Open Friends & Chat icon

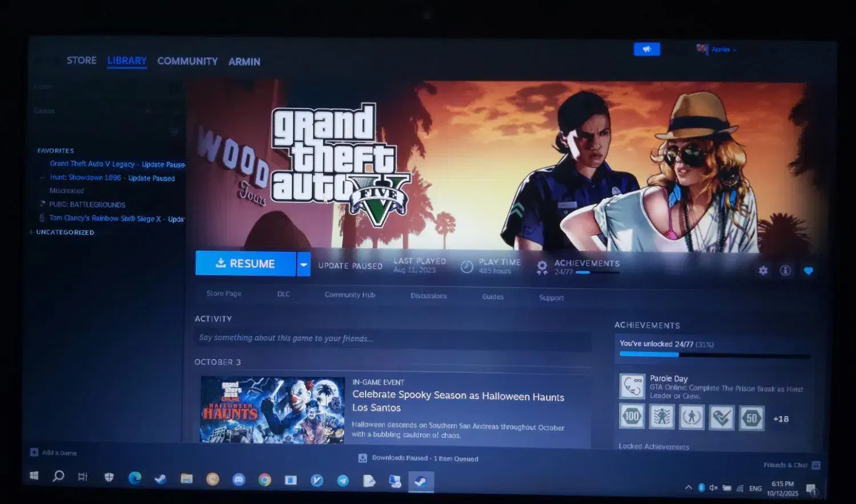[815, 465]
